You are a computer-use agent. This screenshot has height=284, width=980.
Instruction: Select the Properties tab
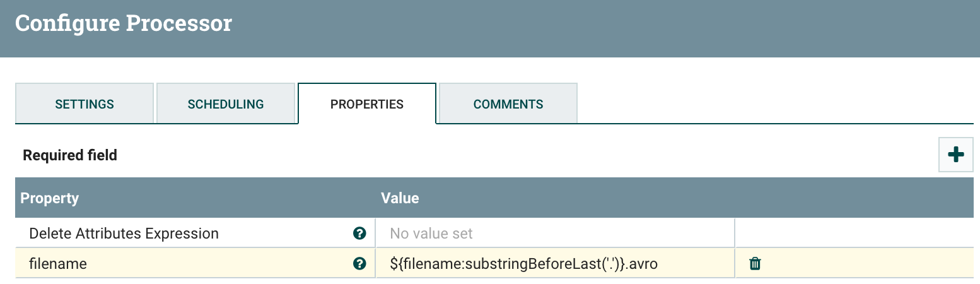point(367,104)
